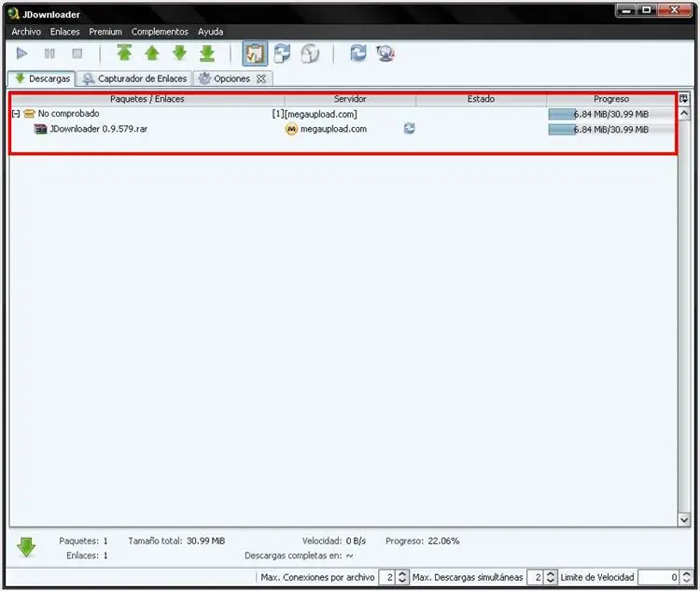Screen dimensions: 700x591
Task: Click the Max. Conexiones por archivo field
Action: point(386,578)
